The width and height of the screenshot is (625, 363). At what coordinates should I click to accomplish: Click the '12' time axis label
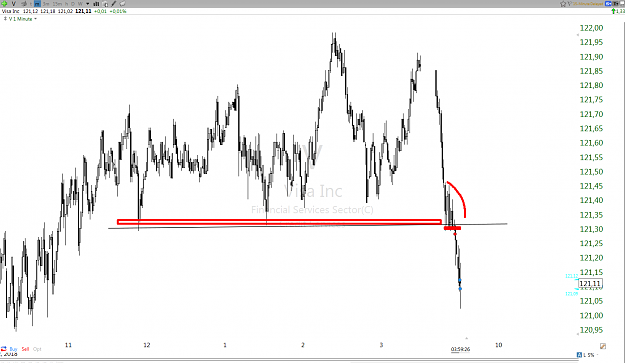pyautogui.click(x=147, y=345)
